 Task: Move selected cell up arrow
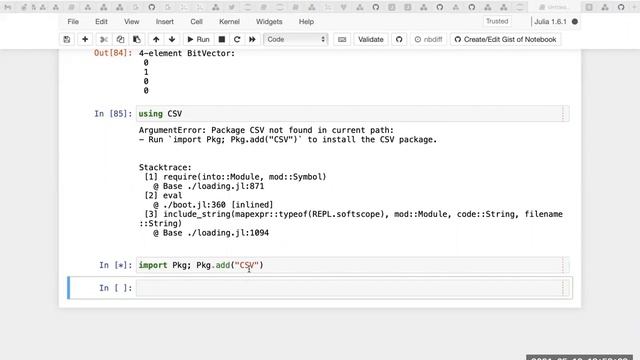pos(156,40)
